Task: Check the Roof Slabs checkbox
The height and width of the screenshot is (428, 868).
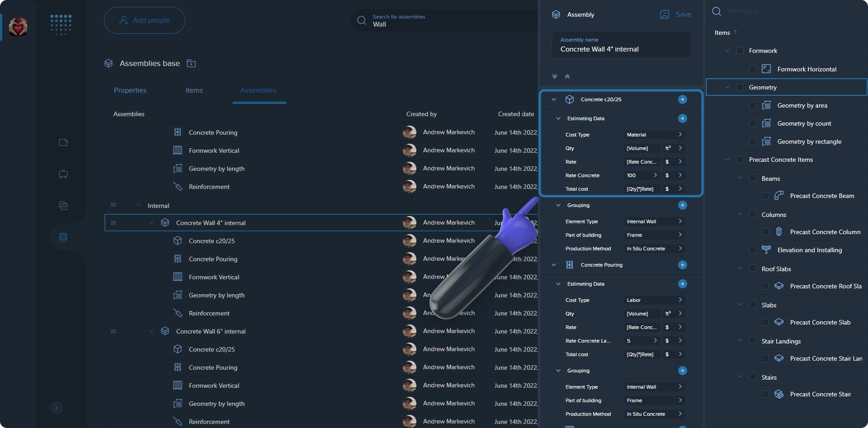Action: coord(753,268)
